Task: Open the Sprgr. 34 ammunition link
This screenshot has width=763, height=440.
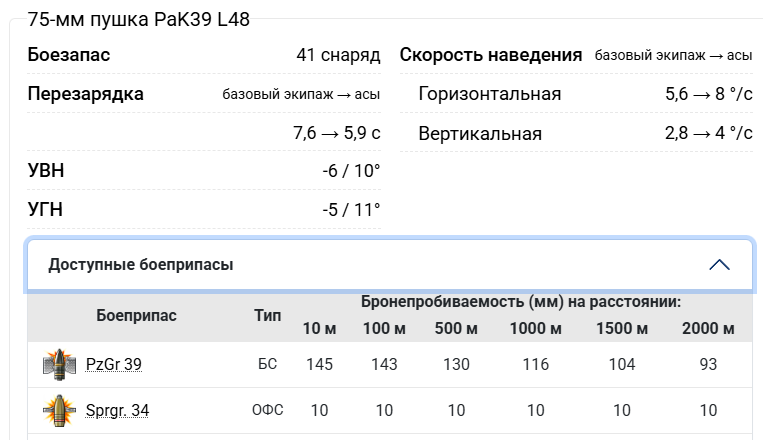Action: [117, 410]
